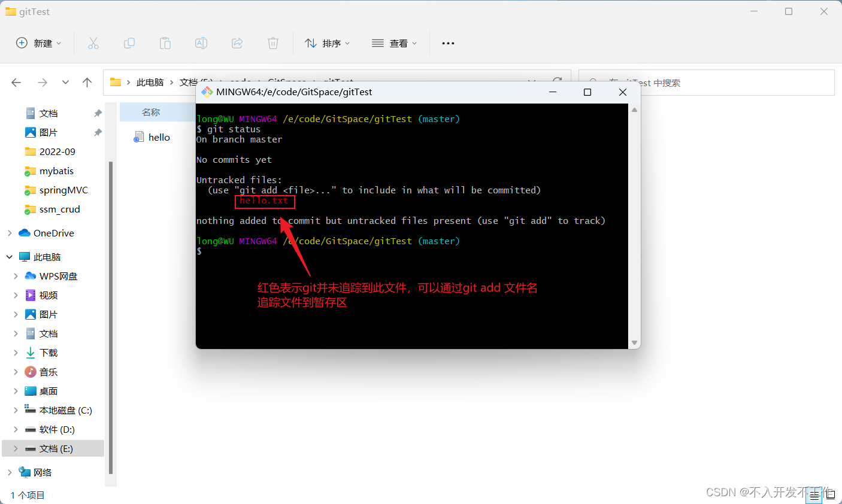
Task: Click the terminal scrollbar down arrow
Action: click(634, 343)
